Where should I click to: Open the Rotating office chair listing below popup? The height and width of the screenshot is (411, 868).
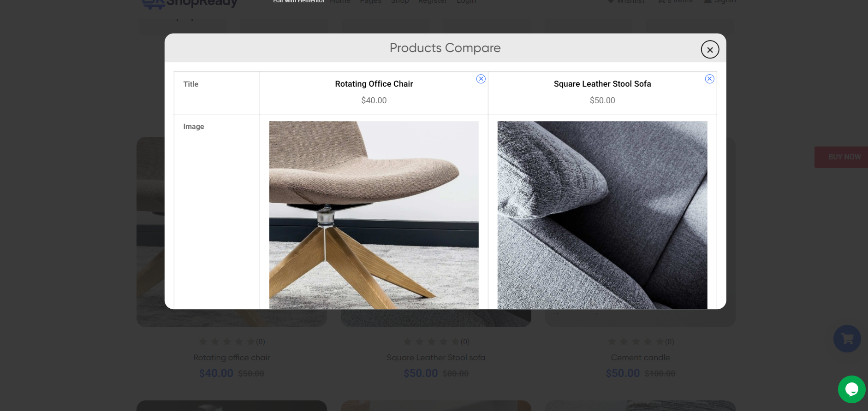232,358
